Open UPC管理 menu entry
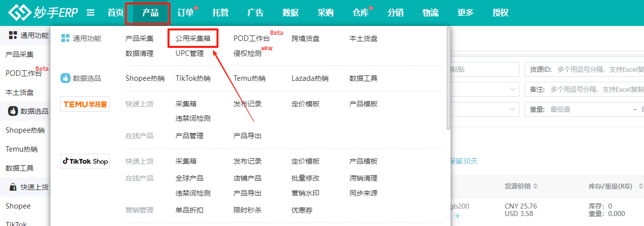Viewport: 644px width, 226px height. pos(189,53)
